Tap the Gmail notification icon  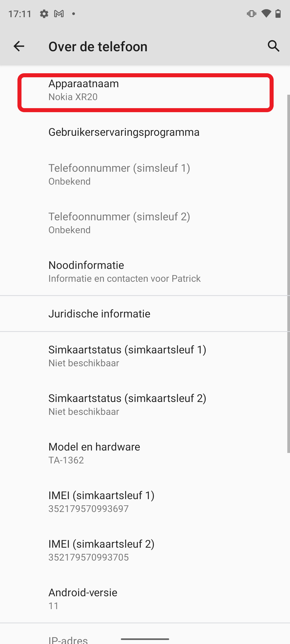point(59,14)
